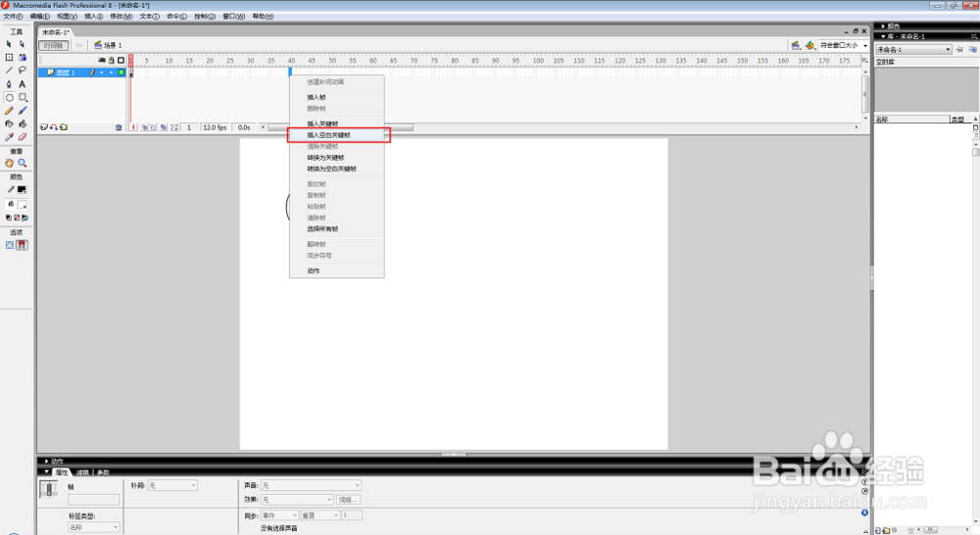980x535 pixels.
Task: Click the 时间轴 timeline button
Action: coord(53,45)
